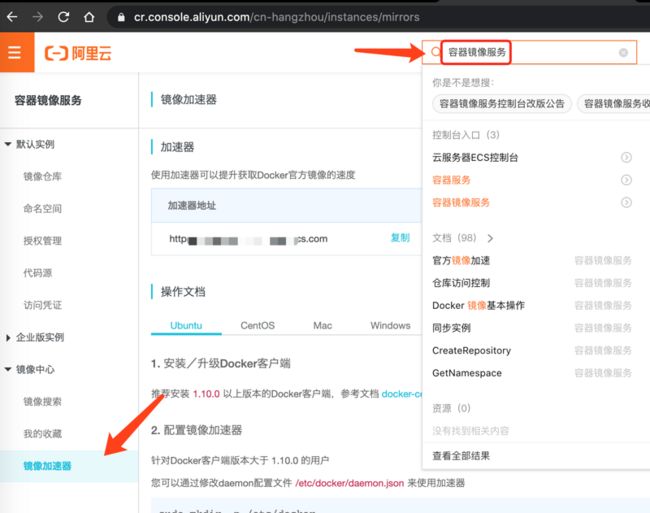Clear the search box with the x icon

623,53
